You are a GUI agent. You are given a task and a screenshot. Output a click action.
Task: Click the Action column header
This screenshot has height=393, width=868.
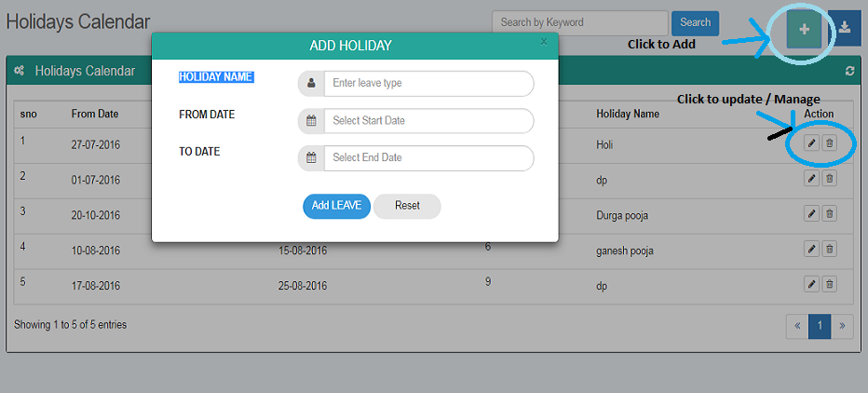(819, 114)
